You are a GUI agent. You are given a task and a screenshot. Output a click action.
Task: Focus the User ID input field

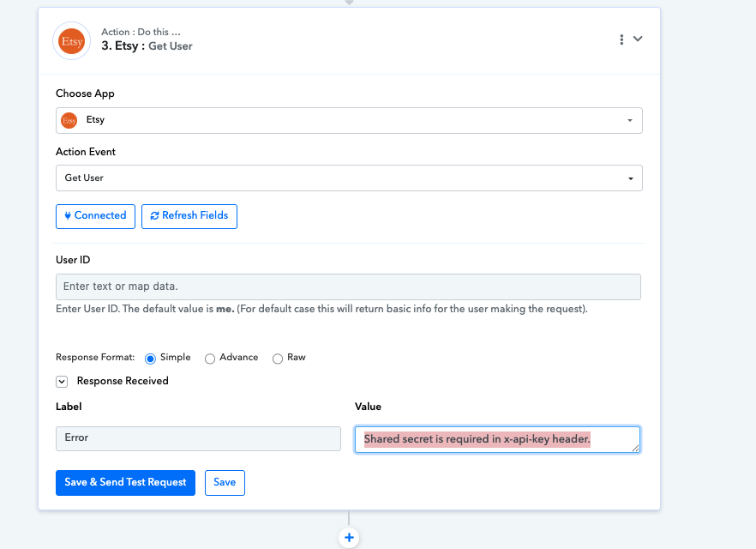click(348, 287)
